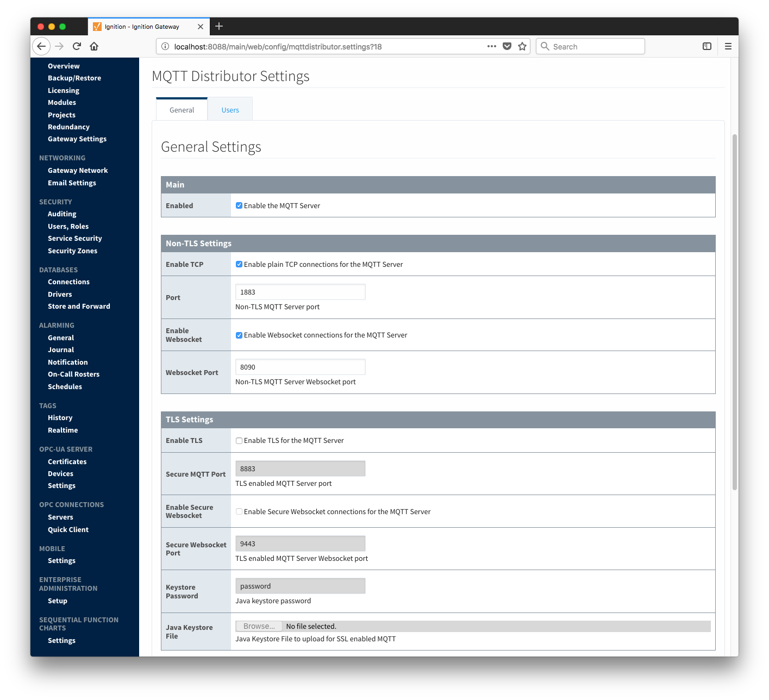Open Settings under Mobile

click(x=61, y=561)
